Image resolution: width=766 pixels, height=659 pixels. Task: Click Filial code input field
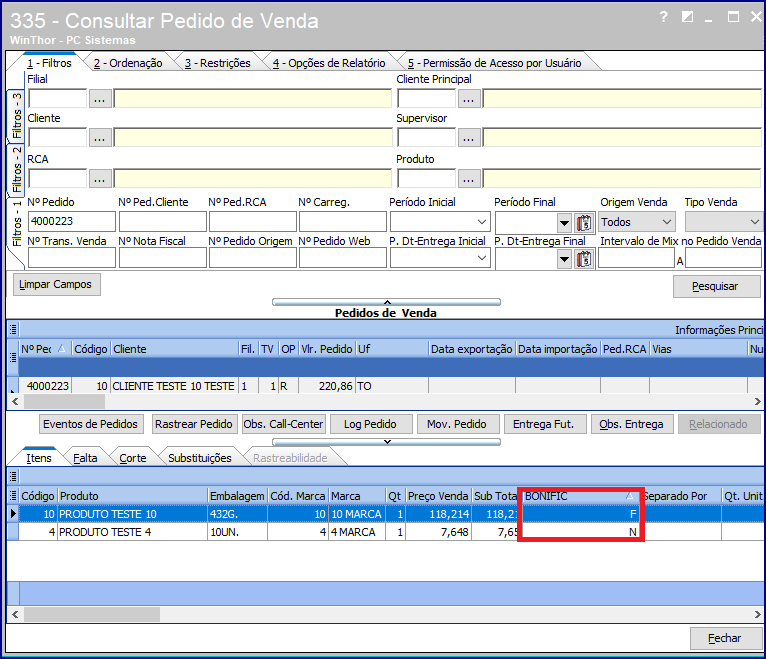click(x=58, y=99)
